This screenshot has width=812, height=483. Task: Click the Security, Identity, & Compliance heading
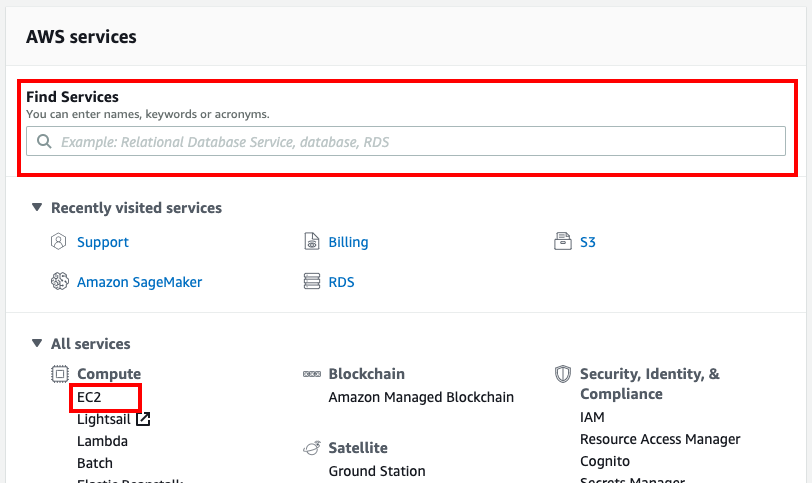[x=649, y=384]
